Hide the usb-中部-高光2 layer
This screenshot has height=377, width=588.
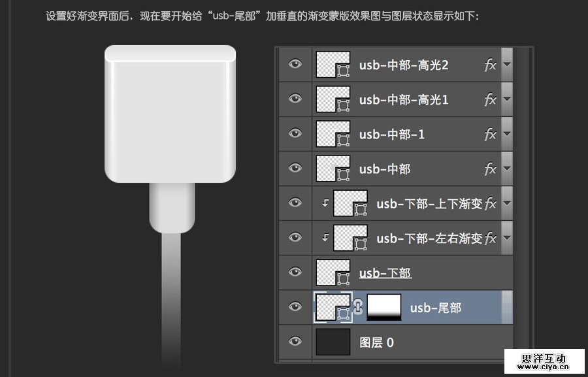coord(295,65)
